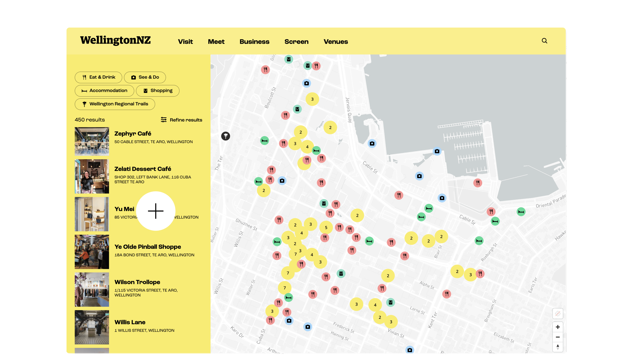Screen dimensions: 630x364
Task: Click the WellingtonNZ logo
Action: (115, 40)
